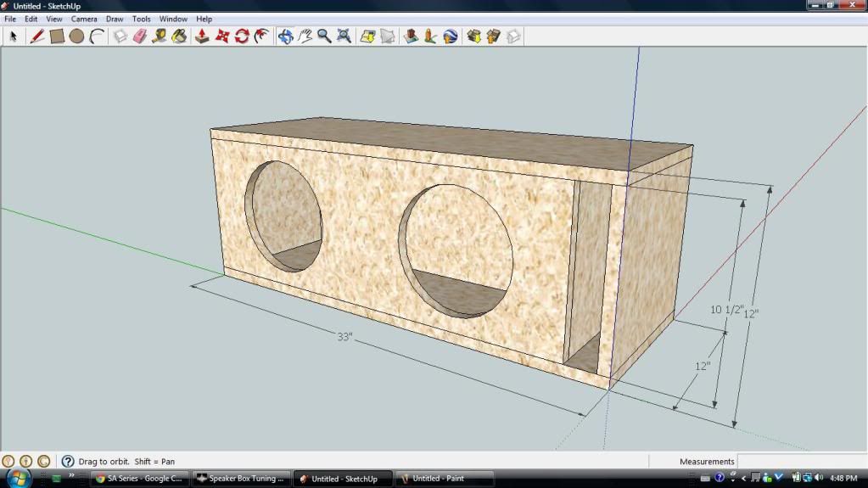Open the Edit menu
This screenshot has width=868, height=488.
coord(31,19)
